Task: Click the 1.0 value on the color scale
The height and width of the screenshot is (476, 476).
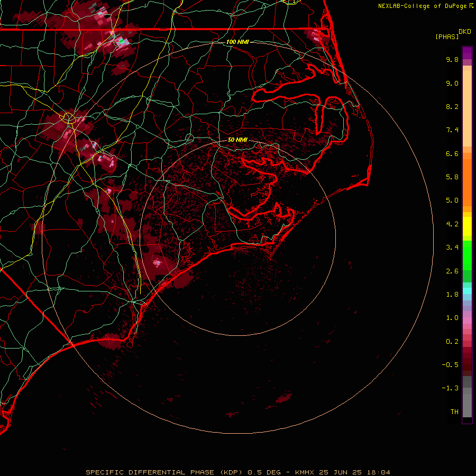Action: [x=452, y=318]
